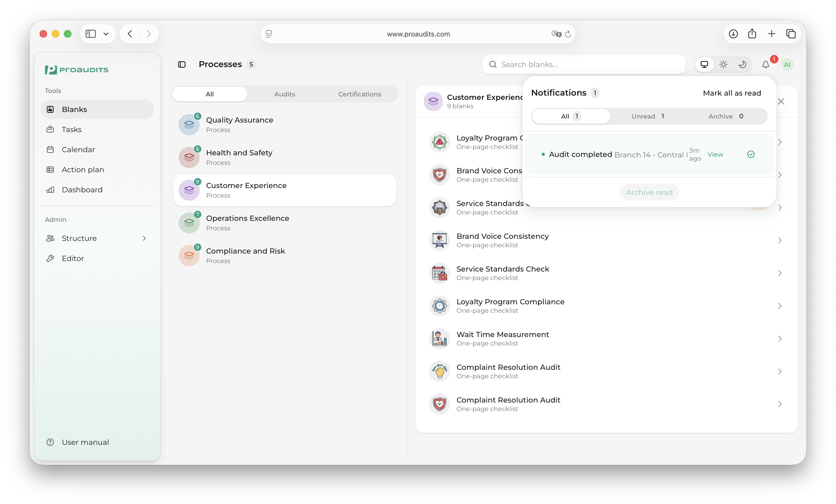Open Tasks from the sidebar
836x504 pixels.
[97, 129]
